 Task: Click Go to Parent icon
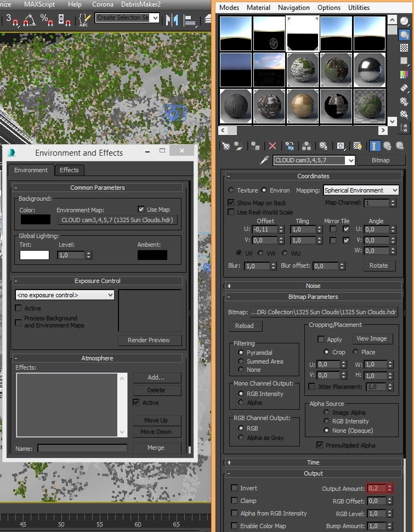(x=387, y=146)
